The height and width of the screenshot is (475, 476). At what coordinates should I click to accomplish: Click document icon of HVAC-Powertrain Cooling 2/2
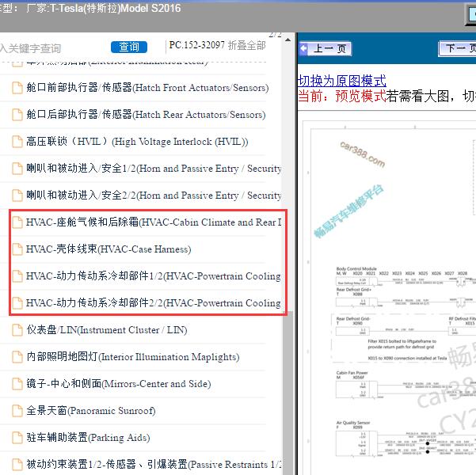17,303
